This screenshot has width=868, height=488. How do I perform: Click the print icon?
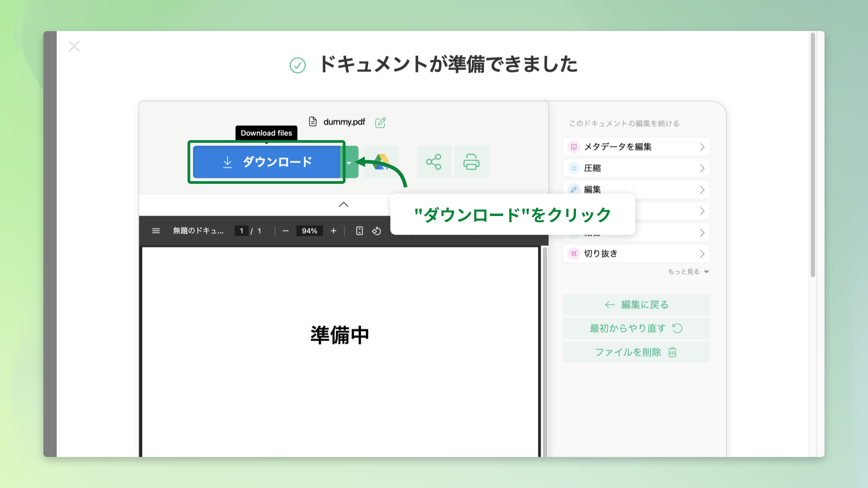tap(471, 162)
